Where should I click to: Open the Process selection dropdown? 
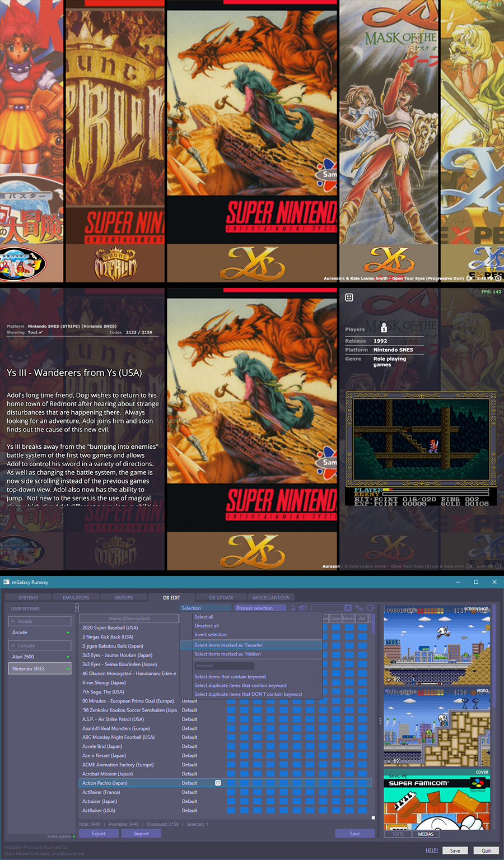tap(260, 608)
